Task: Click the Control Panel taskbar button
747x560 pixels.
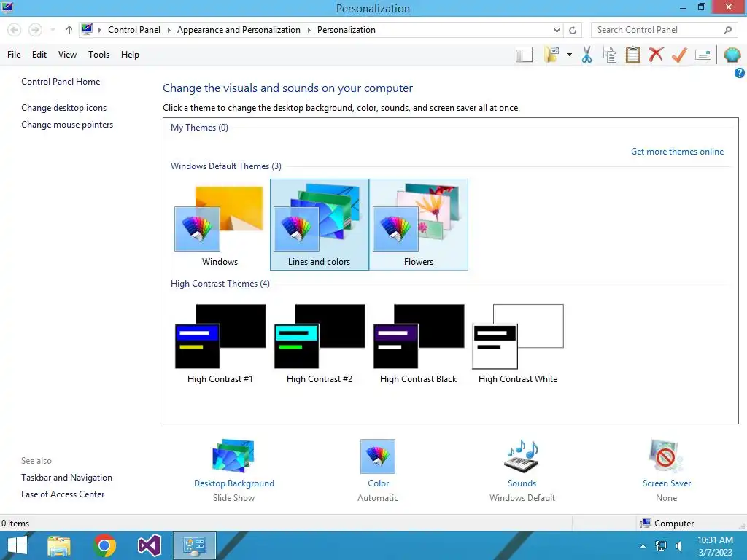Action: tap(194, 545)
